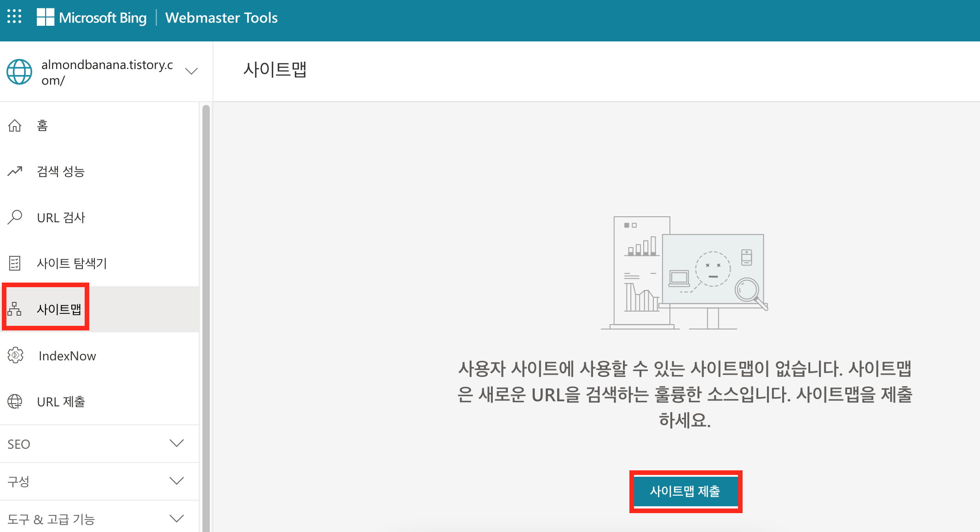Open the 검색 성능 menu item
The image size is (980, 532).
click(61, 172)
